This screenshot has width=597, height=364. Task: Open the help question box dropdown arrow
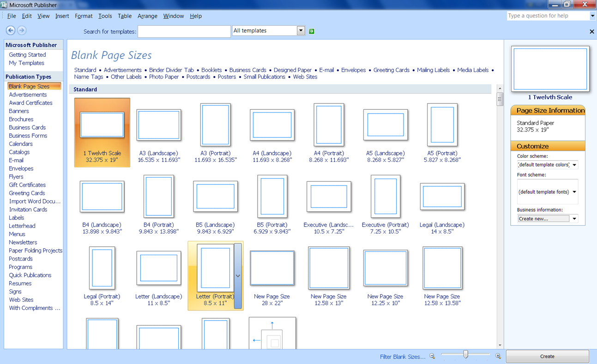tap(593, 16)
